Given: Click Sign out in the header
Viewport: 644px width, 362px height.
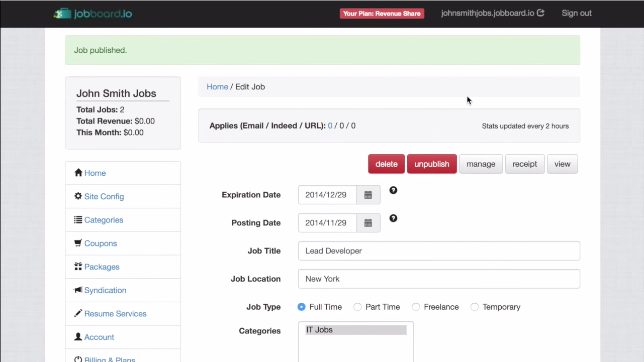Looking at the screenshot, I should click(577, 13).
